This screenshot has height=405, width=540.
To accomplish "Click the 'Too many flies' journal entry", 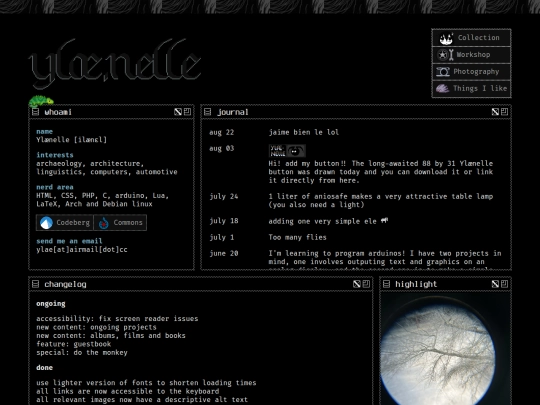I will point(298,237).
